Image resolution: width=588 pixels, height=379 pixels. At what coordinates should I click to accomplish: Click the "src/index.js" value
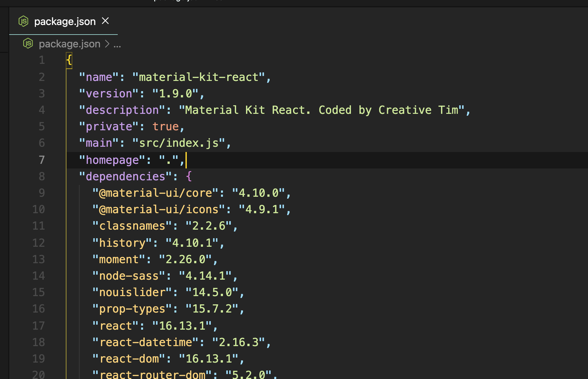click(x=179, y=143)
